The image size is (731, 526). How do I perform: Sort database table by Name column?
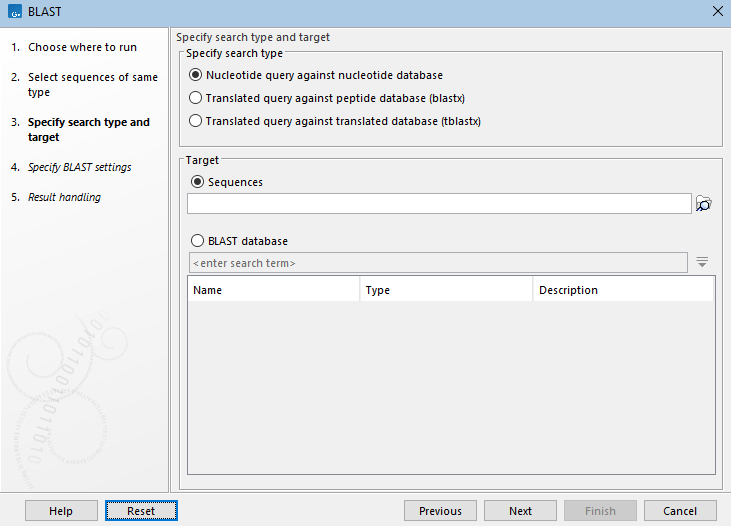tap(274, 290)
